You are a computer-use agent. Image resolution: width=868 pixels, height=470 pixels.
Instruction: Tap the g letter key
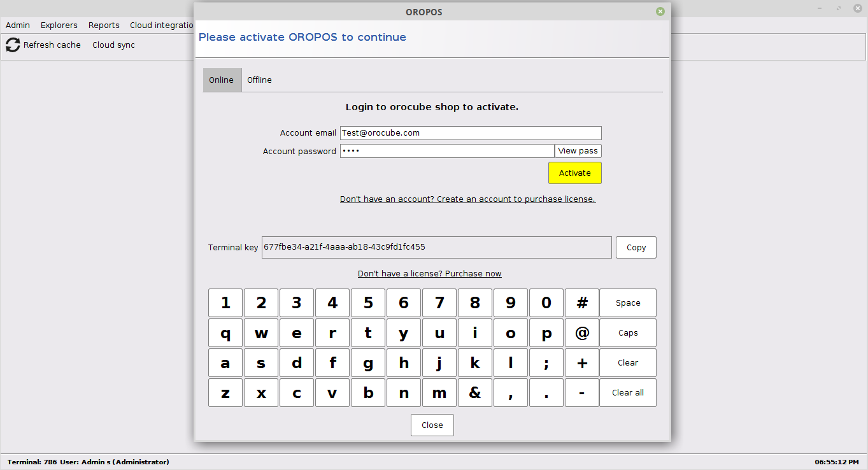point(368,363)
